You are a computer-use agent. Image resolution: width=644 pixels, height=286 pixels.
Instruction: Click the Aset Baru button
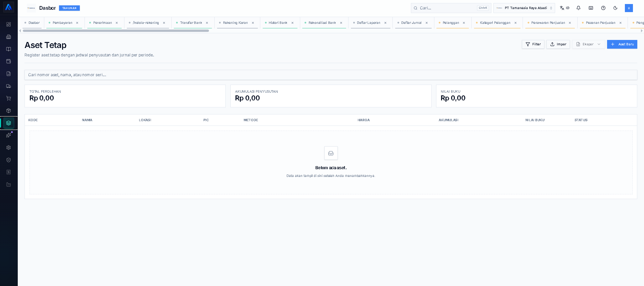click(x=622, y=44)
